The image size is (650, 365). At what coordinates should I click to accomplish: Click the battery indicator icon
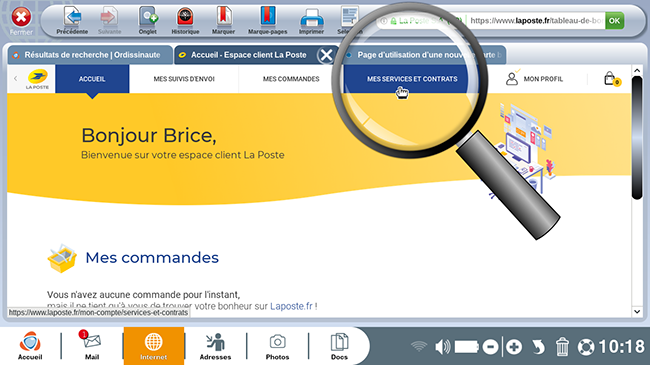pyautogui.click(x=466, y=347)
